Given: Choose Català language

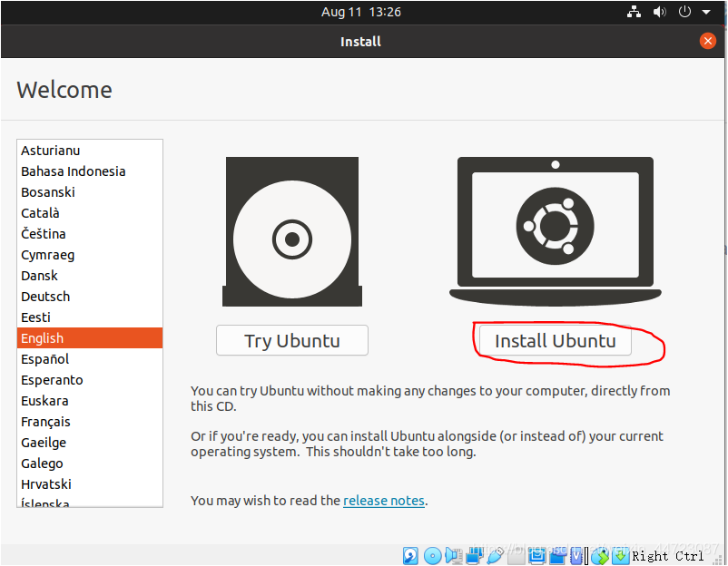Looking at the screenshot, I should click(x=90, y=213).
